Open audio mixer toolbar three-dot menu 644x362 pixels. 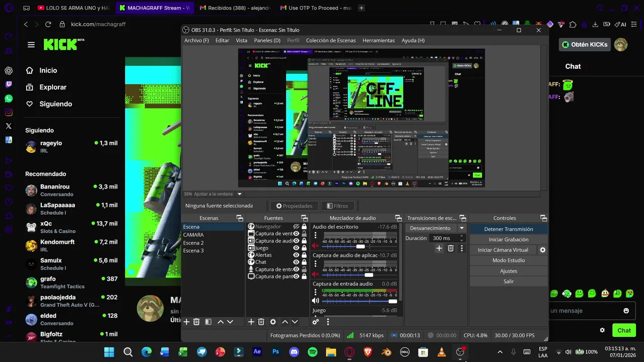coord(328,322)
